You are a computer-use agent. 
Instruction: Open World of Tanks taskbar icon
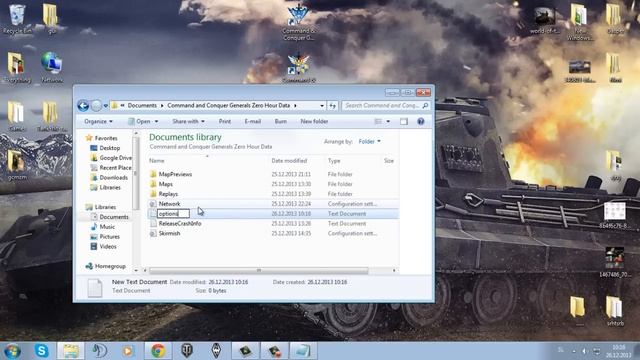coord(187,351)
